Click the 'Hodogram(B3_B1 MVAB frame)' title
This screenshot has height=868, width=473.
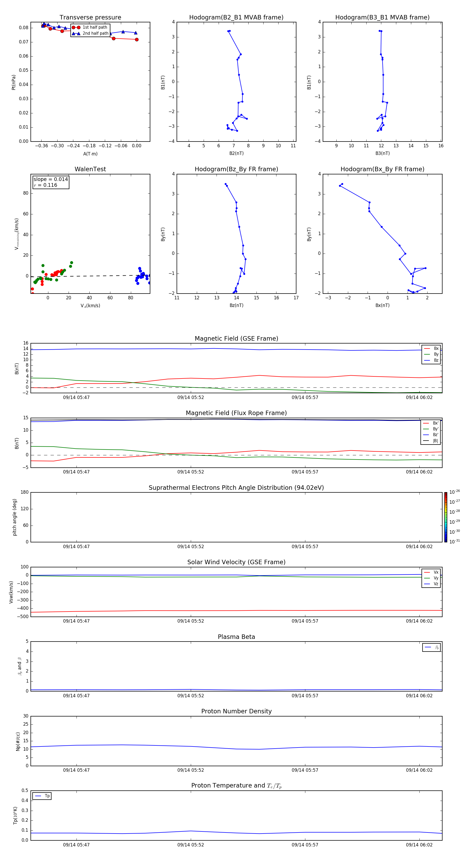point(382,18)
